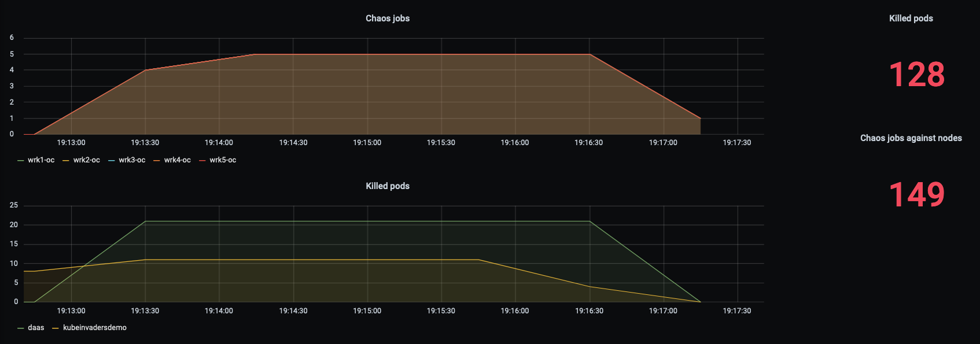Toggle wrk2-oc series in legend
980x344 pixels.
[x=87, y=160]
